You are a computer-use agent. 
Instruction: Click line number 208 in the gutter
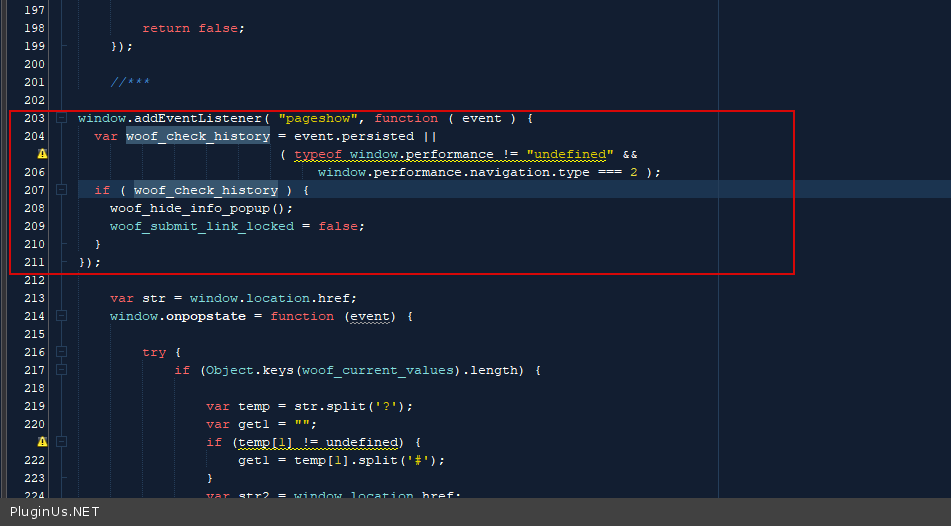[33, 208]
